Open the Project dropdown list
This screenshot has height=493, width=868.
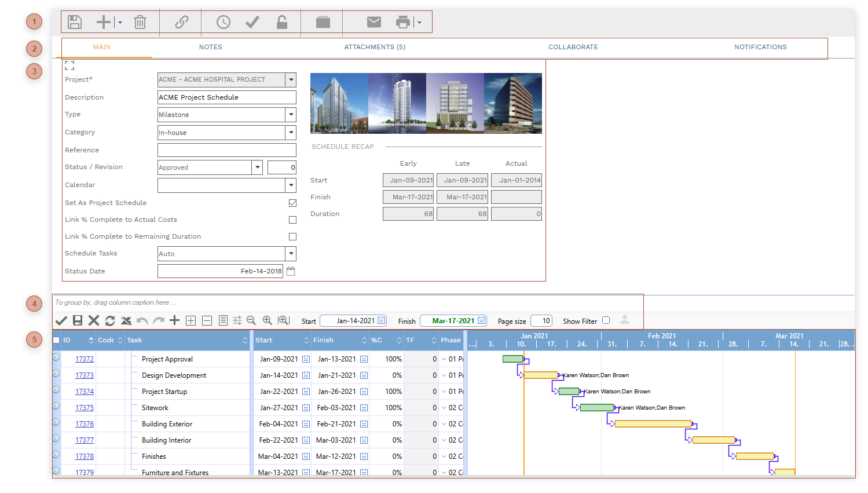tap(291, 79)
